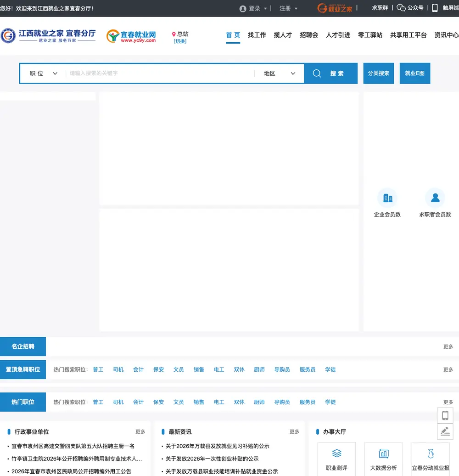The height and width of the screenshot is (476, 459).
Task: Click the floating mobile phone icon button
Action: coord(445,415)
